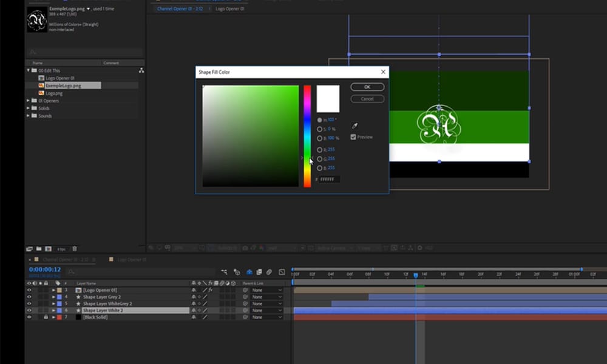Hide the Shape Layer Grey 2 layer
Screen dimensions: 607x364
point(29,297)
